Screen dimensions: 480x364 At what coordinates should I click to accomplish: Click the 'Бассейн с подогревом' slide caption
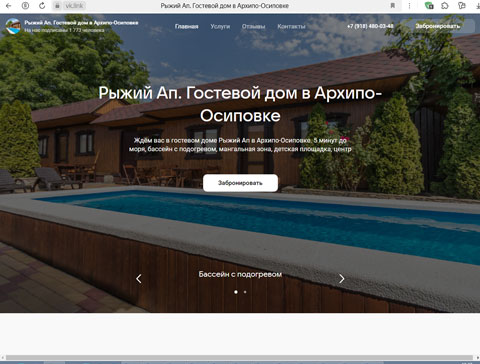240,274
